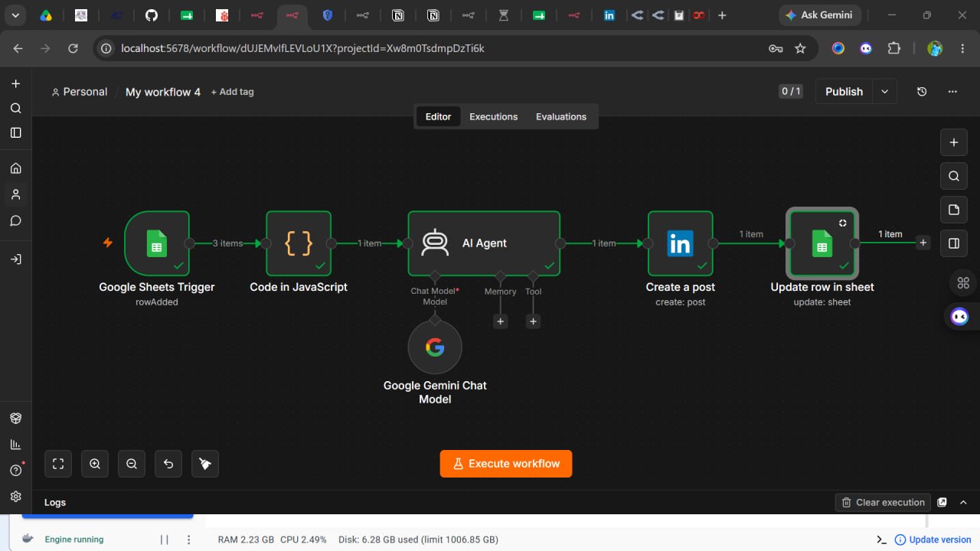Switch to the Executions tab

(493, 116)
